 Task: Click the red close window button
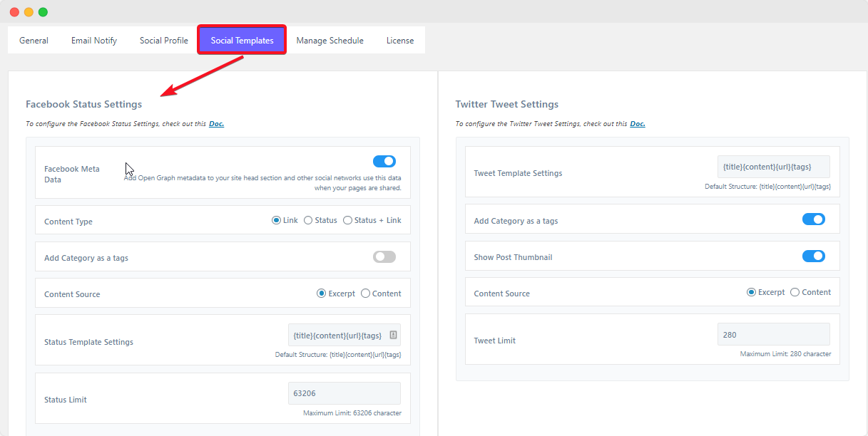coord(14,12)
